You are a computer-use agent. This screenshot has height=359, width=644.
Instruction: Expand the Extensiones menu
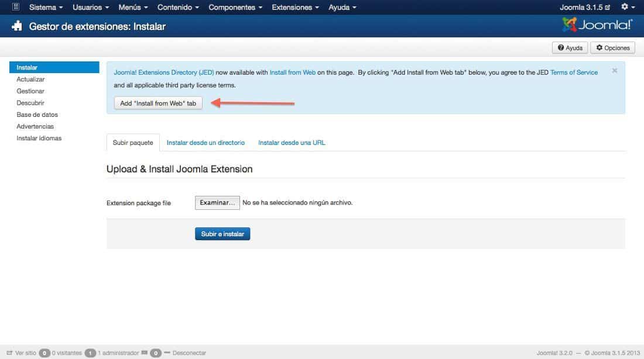[x=295, y=8]
